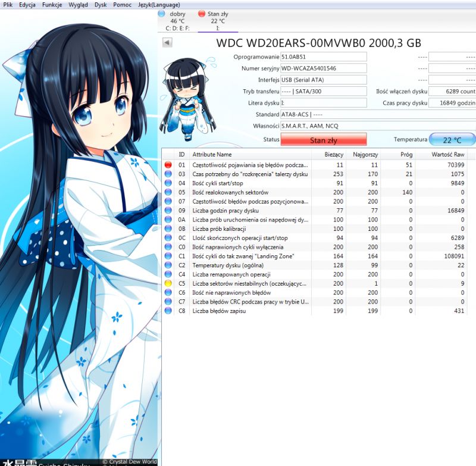Viewport: 476px width, 466px height.
Task: Select row 'Liczba prób kalibracji'
Action: pos(314,229)
